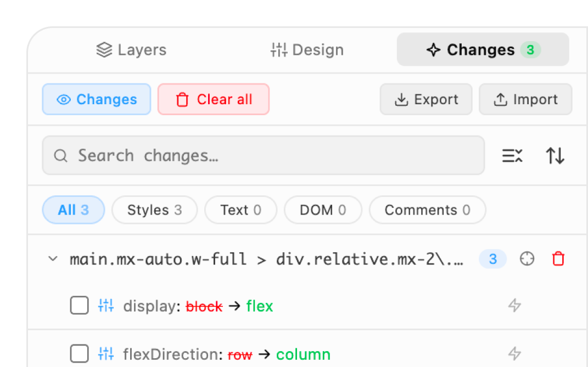Collapse the main.mx-auto.w-full group chevron
This screenshot has width=588, height=367.
click(53, 259)
